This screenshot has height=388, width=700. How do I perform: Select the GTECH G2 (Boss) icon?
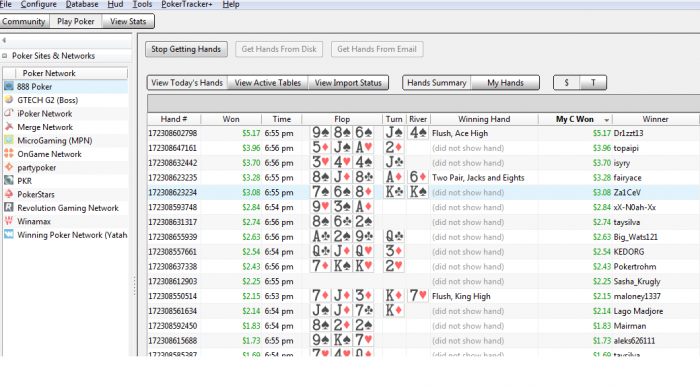[9, 100]
